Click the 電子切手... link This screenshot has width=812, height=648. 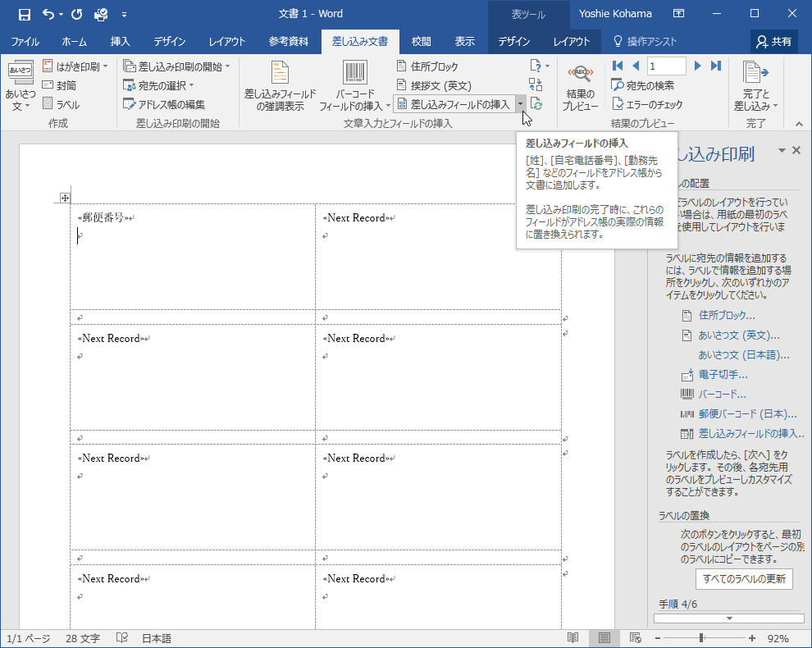point(723,375)
